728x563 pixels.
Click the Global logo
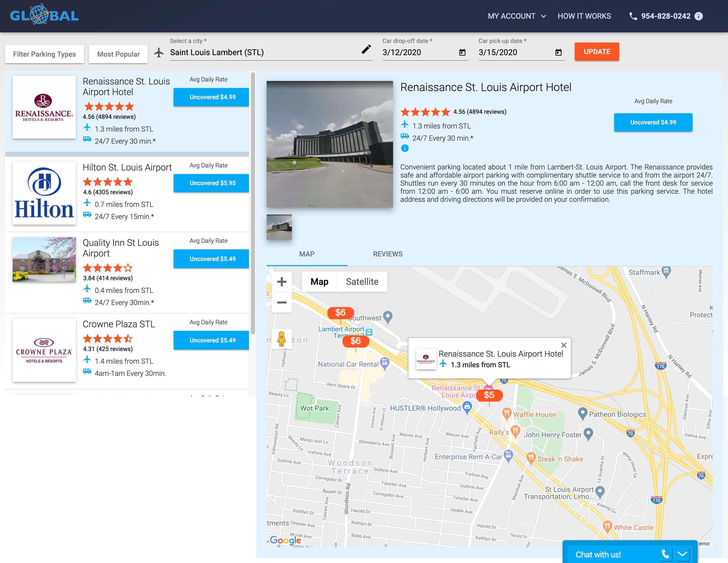[x=44, y=15]
